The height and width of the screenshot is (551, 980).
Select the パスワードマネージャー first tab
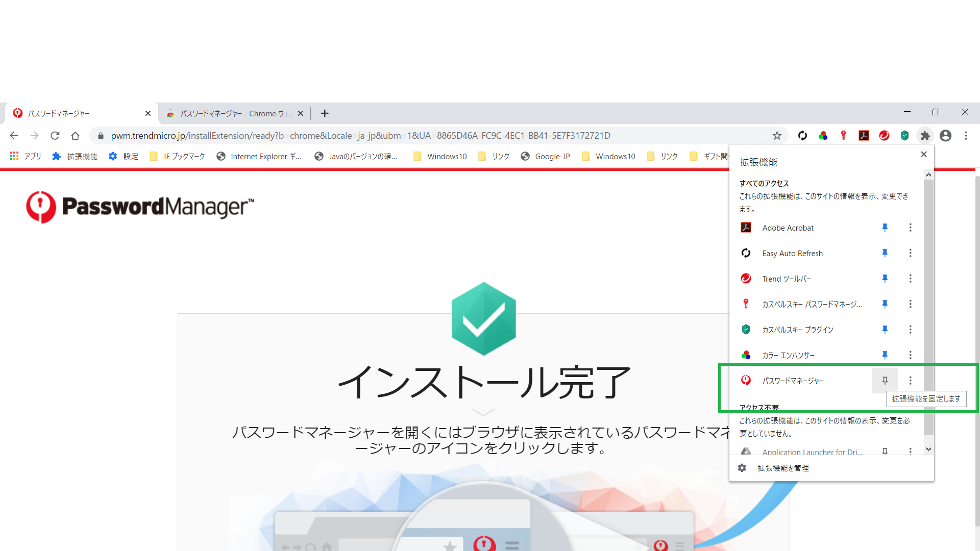pyautogui.click(x=82, y=113)
